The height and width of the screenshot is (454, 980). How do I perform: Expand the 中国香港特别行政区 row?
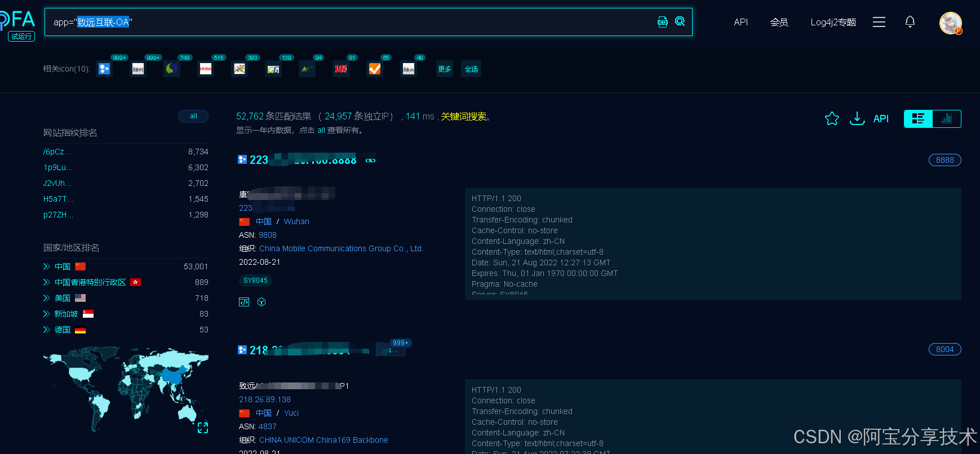[x=47, y=282]
